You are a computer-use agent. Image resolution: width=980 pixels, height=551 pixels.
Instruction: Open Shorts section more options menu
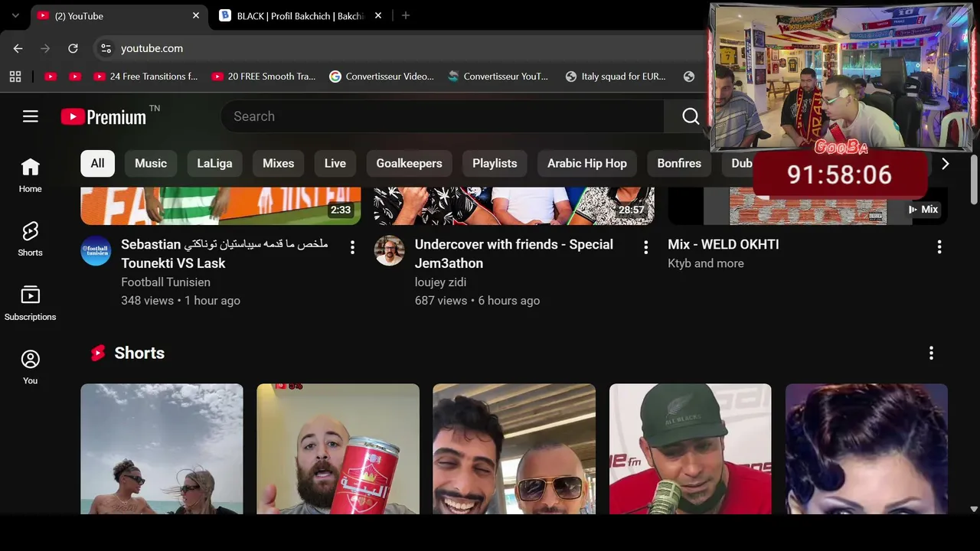931,353
